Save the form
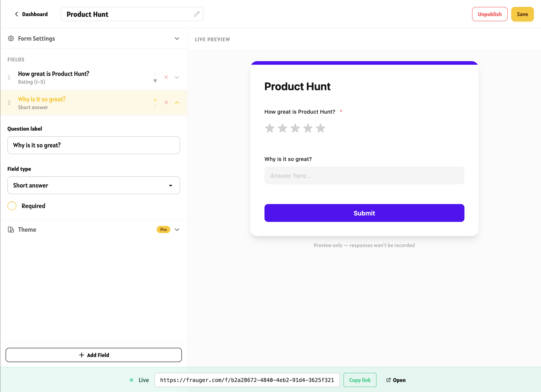The image size is (541, 392). [522, 14]
